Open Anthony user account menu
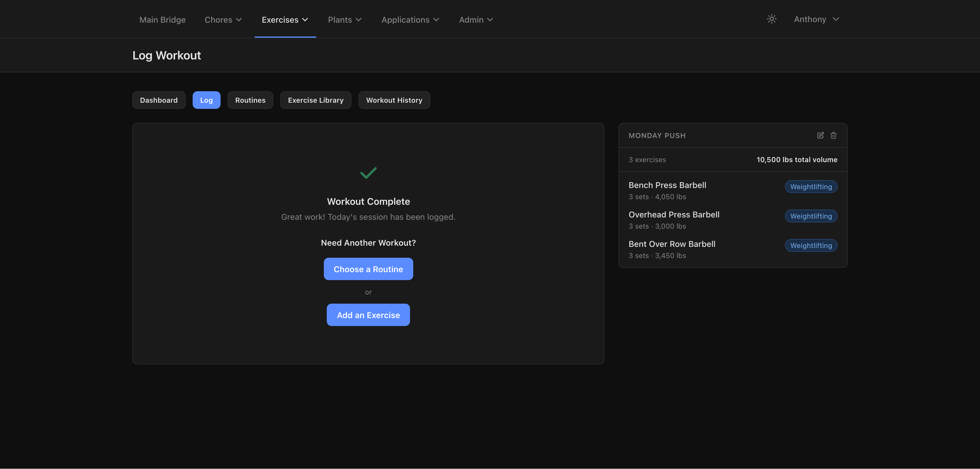The width and height of the screenshot is (980, 469). coord(816,19)
